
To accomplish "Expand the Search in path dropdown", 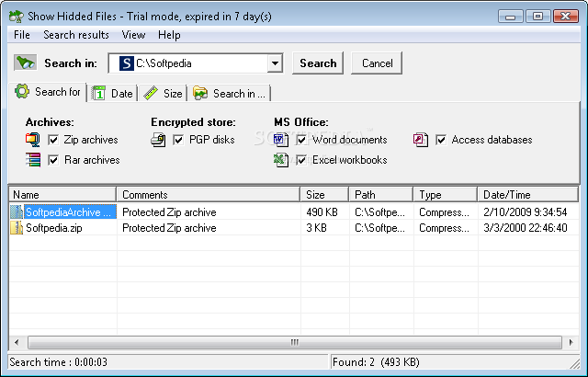I will click(x=275, y=63).
